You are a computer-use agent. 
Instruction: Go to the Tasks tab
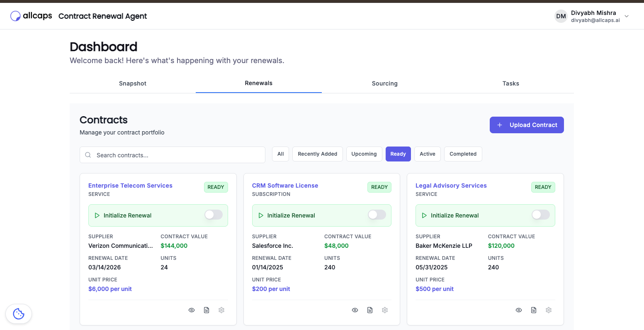(510, 83)
